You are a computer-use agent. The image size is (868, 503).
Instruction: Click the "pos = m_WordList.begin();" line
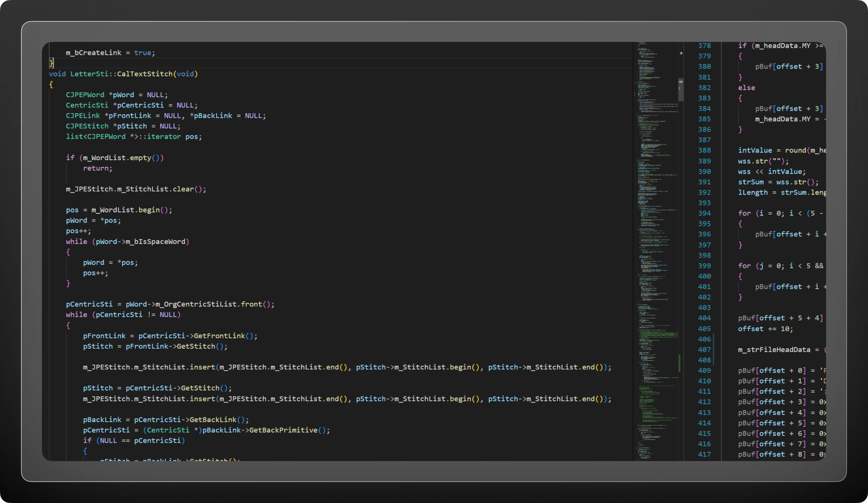click(119, 210)
